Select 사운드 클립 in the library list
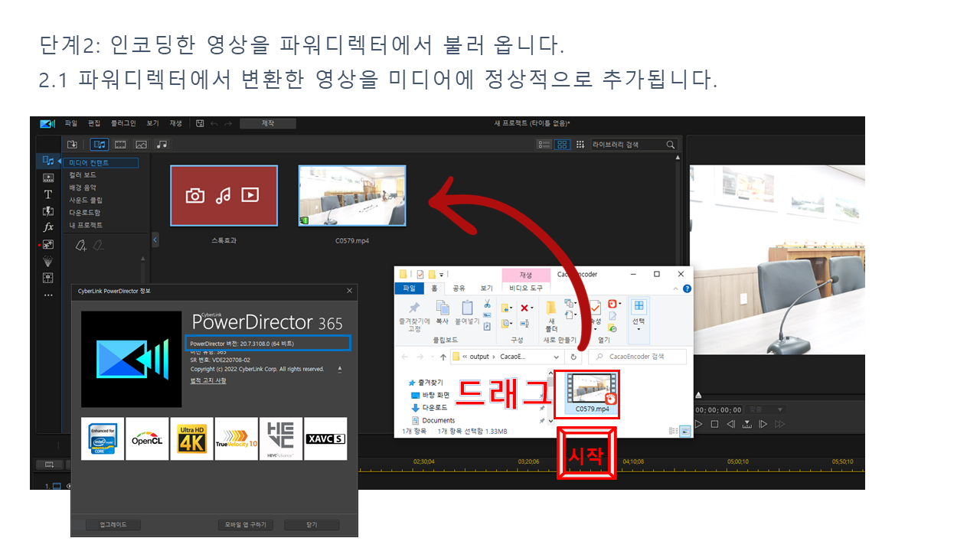The image size is (980, 551). pos(85,201)
